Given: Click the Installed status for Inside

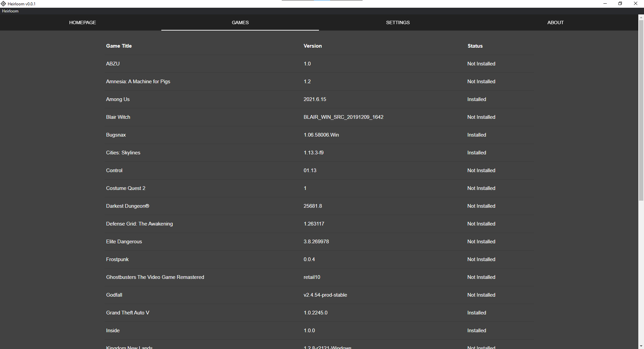Looking at the screenshot, I should [x=477, y=331].
